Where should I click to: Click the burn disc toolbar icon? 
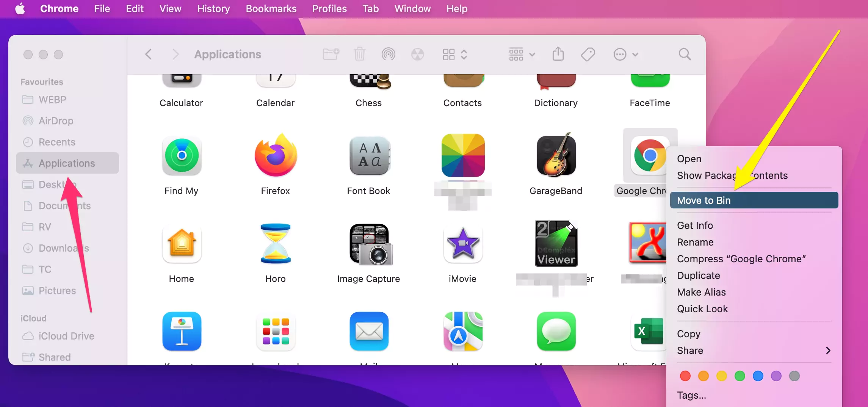417,55
